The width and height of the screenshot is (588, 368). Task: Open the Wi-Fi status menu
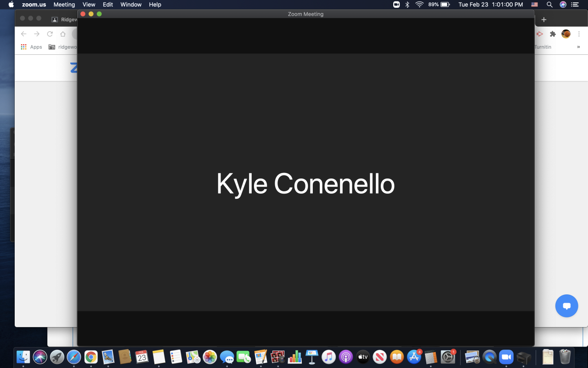(x=419, y=5)
